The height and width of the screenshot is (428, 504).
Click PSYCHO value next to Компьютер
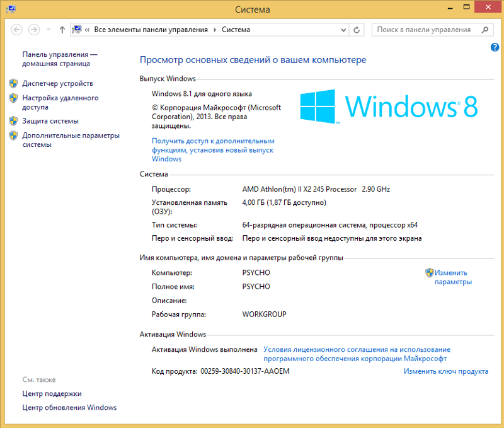256,273
